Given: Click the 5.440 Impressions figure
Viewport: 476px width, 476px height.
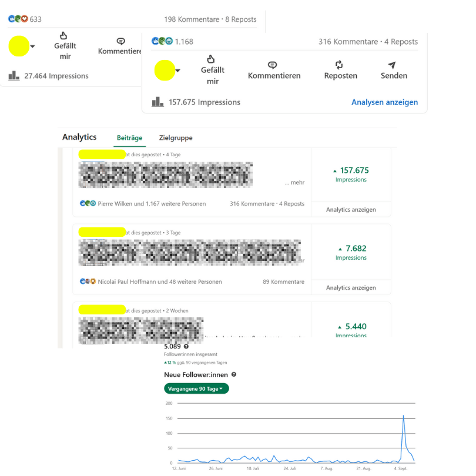Looking at the screenshot, I should [x=351, y=330].
